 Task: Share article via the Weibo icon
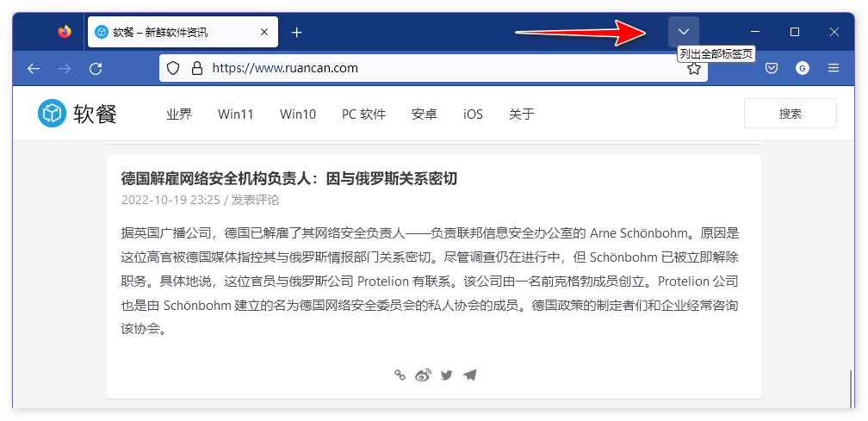423,375
